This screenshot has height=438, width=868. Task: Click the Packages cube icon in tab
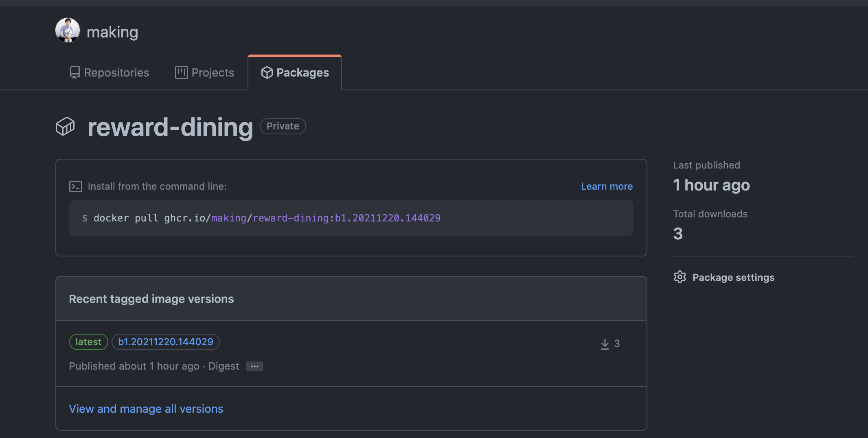[267, 72]
